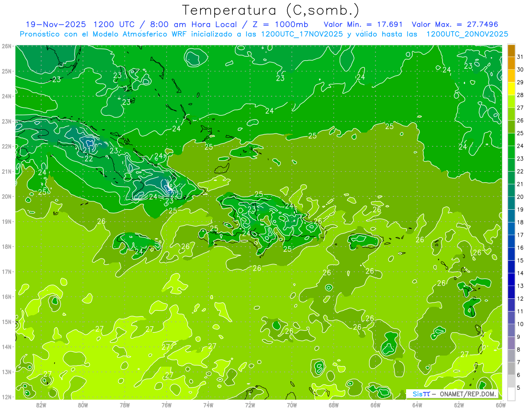This screenshot has height=411, width=532.
Task: Click the 62W longitude axis label
Action: point(459,405)
